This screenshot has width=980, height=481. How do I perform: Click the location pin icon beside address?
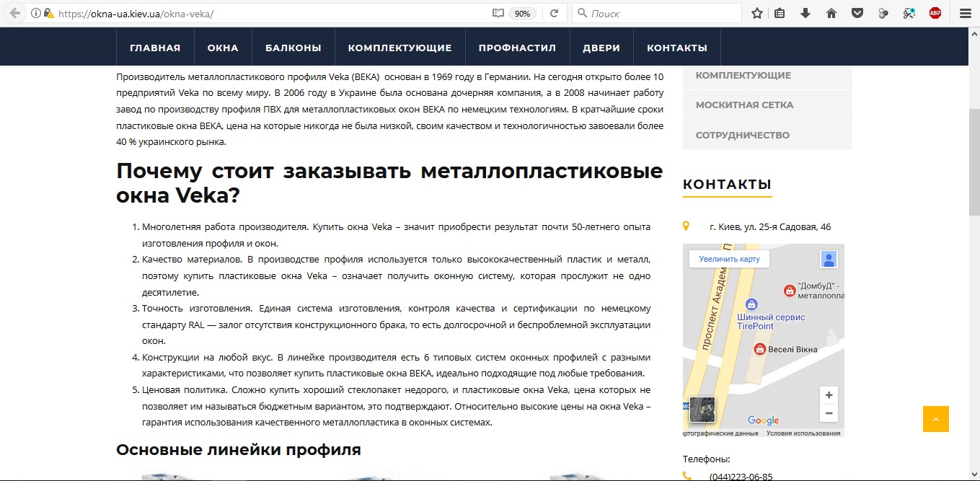point(687,226)
